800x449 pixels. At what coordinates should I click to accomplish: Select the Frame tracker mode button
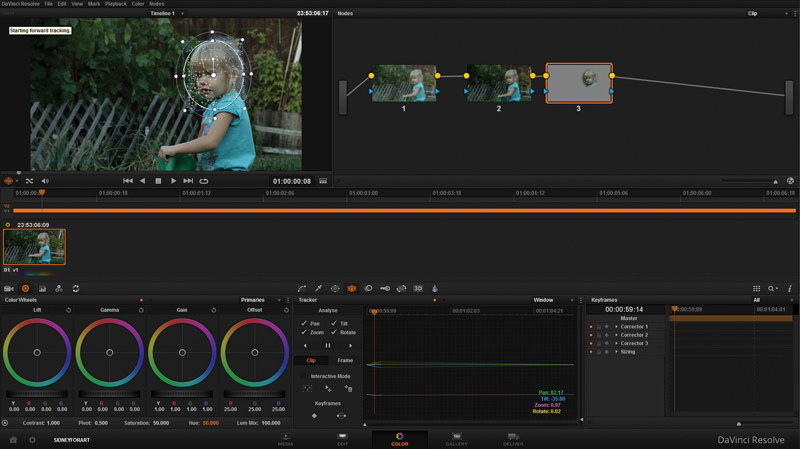point(345,360)
